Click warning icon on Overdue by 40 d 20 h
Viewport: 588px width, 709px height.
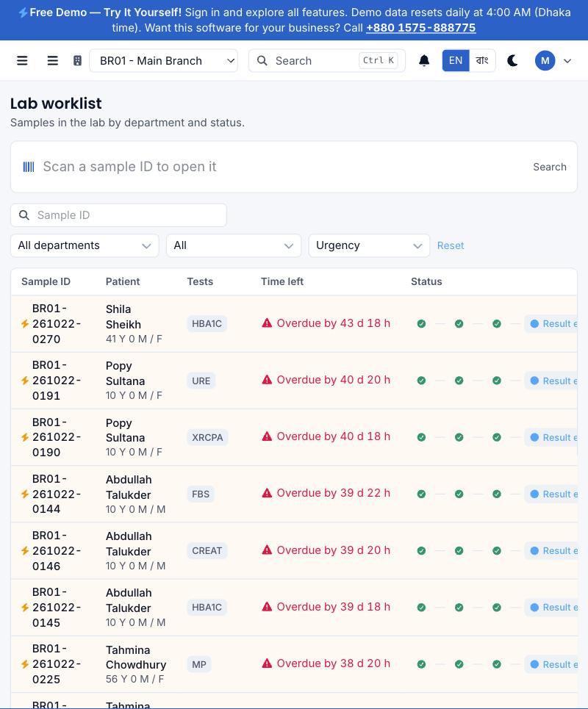point(267,380)
